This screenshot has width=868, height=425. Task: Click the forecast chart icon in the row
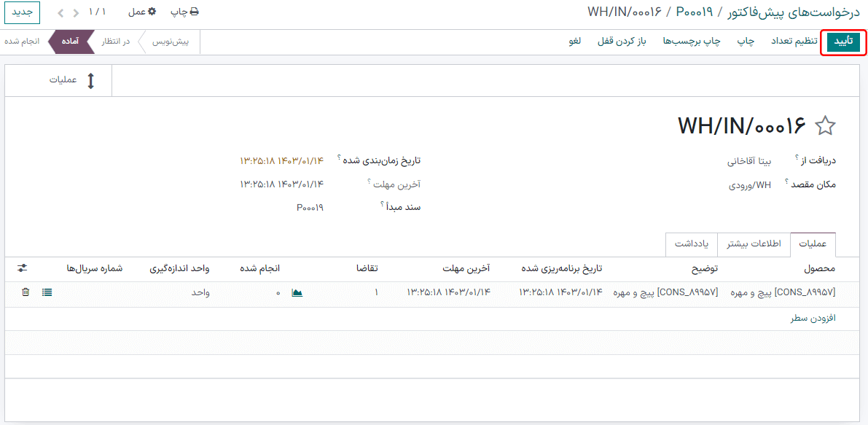[297, 292]
